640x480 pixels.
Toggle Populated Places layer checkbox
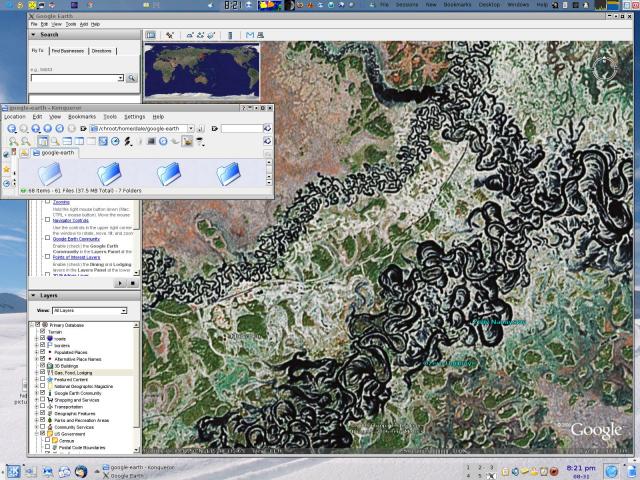pos(42,352)
